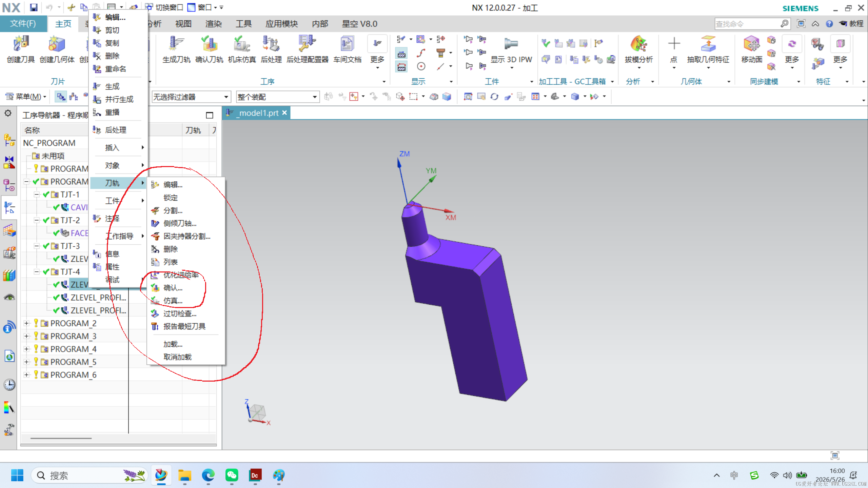Open the selection scope (整个装配) dropdown

tap(278, 97)
